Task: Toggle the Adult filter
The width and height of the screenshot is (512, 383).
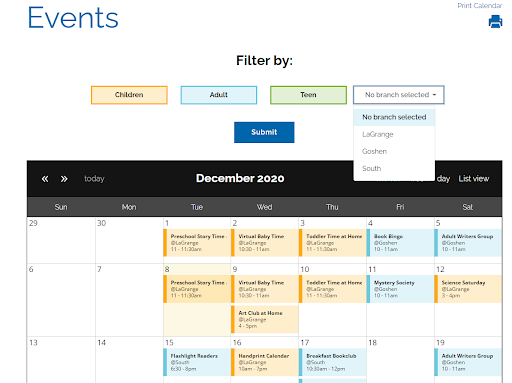Action: (x=219, y=95)
